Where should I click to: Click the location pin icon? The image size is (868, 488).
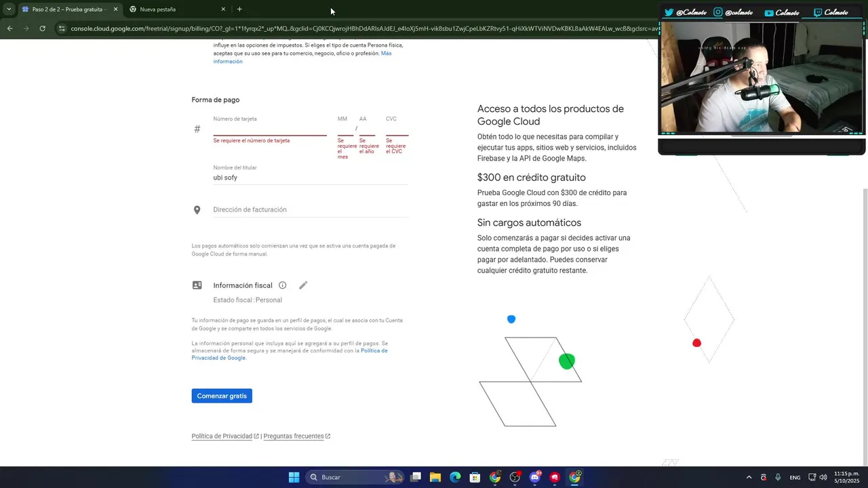pos(197,210)
